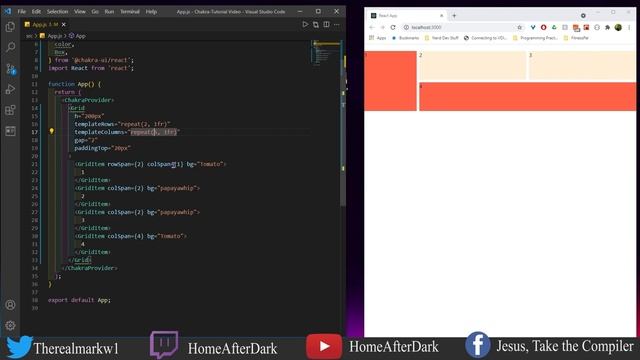Close the App.js editor tab
The height and width of the screenshot is (360, 640).
[64, 24]
